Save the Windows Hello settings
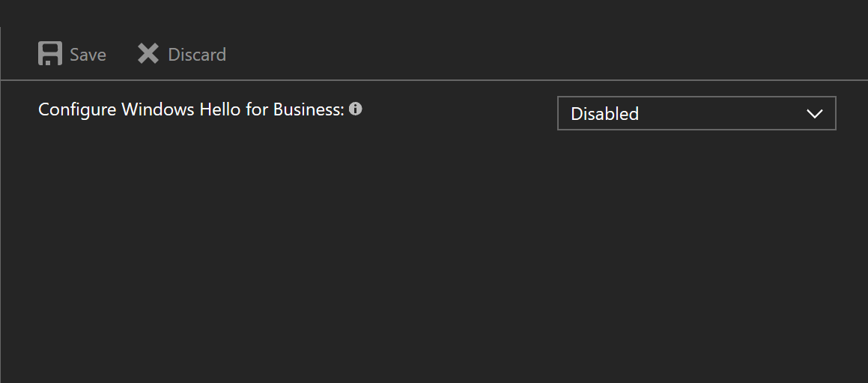Screen dimensions: 868x383 pos(72,54)
